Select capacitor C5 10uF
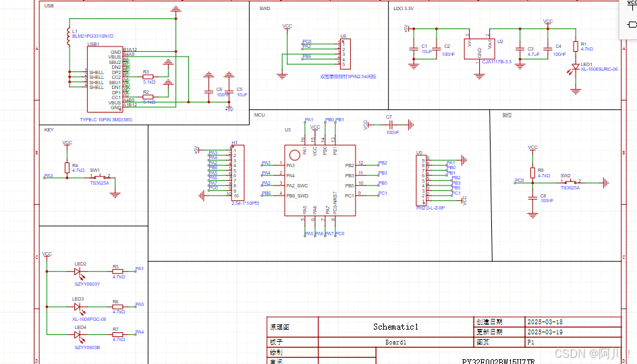The width and height of the screenshot is (637, 364). (229, 92)
